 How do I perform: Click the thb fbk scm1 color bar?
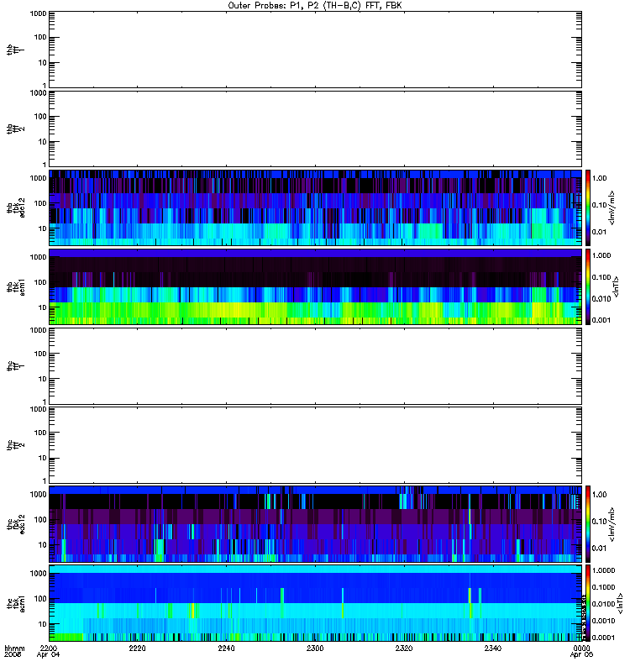point(588,286)
